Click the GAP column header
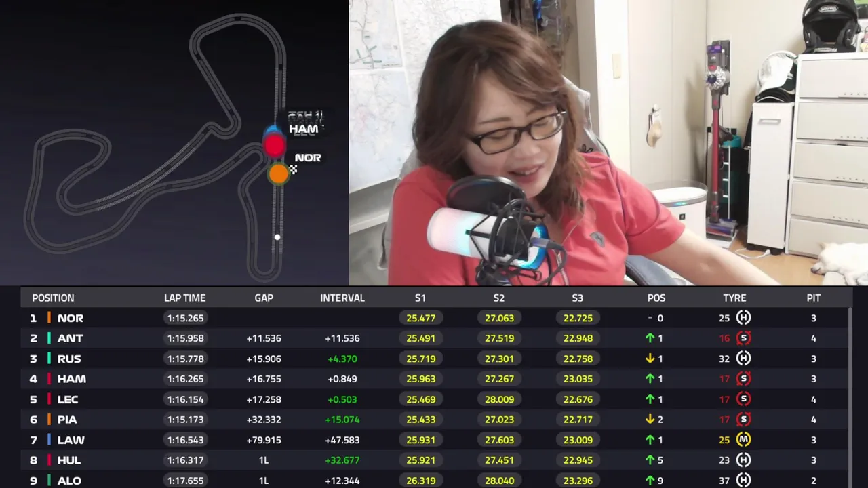Screen dimensions: 868x488 (264, 298)
